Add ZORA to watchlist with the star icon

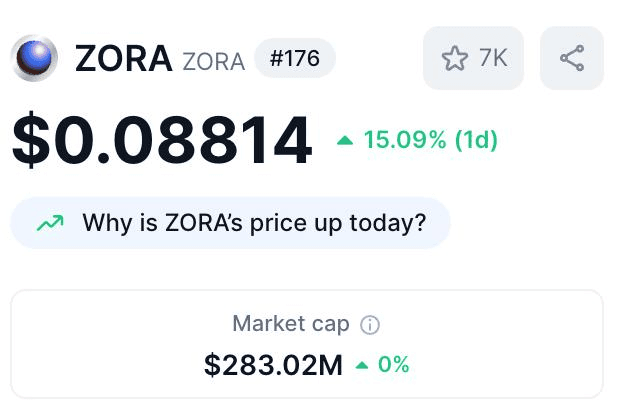tap(454, 58)
